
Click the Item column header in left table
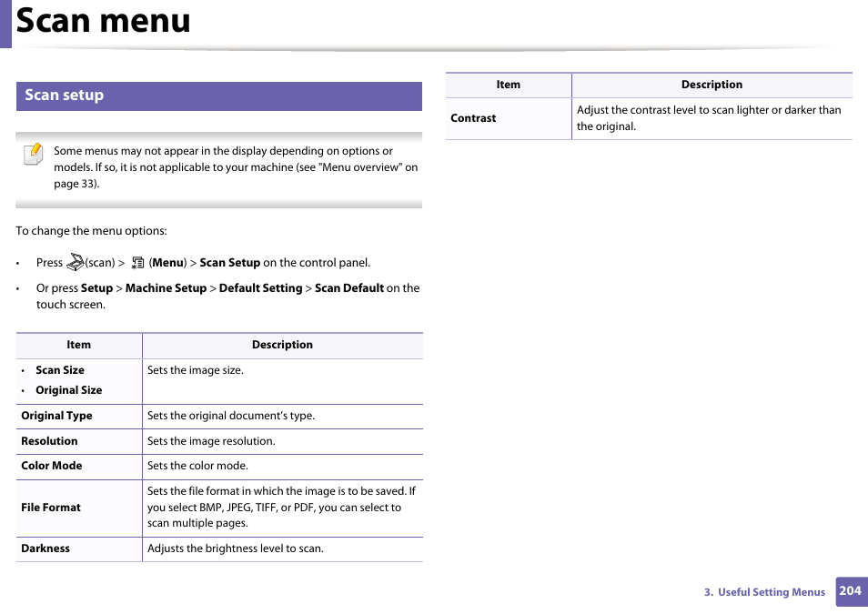[x=78, y=345]
